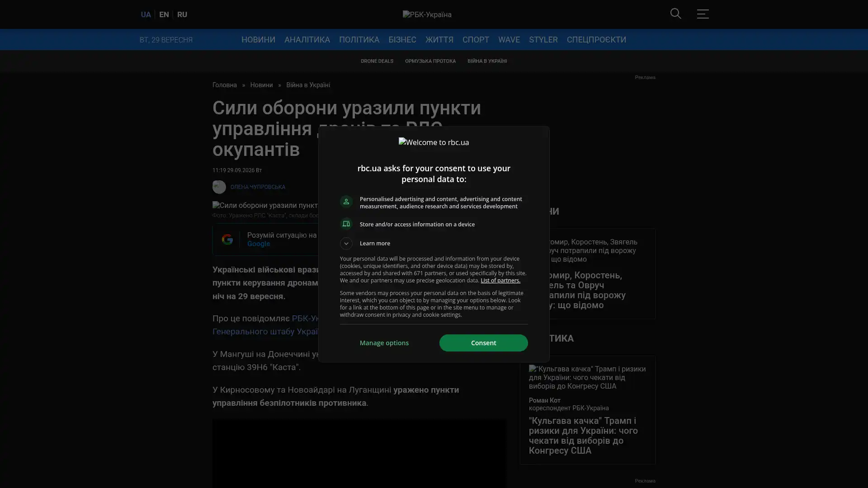
Task: Open the STYLER section
Action: click(543, 40)
